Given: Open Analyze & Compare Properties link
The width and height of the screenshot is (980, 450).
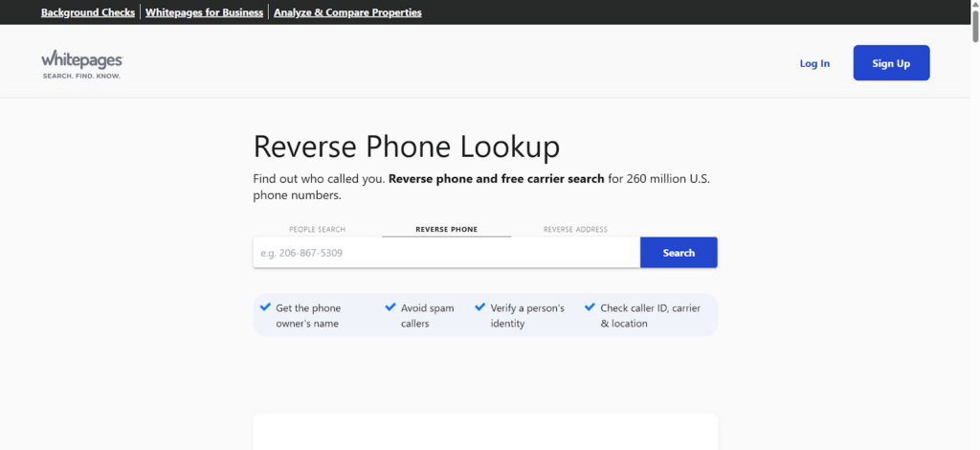Looking at the screenshot, I should [347, 12].
